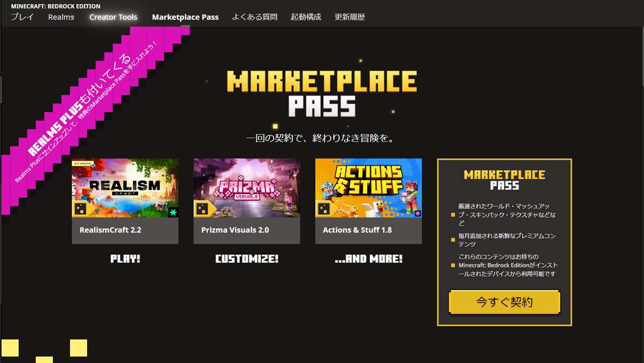Open the Creator Tools tab
644x363 pixels.
pos(113,17)
